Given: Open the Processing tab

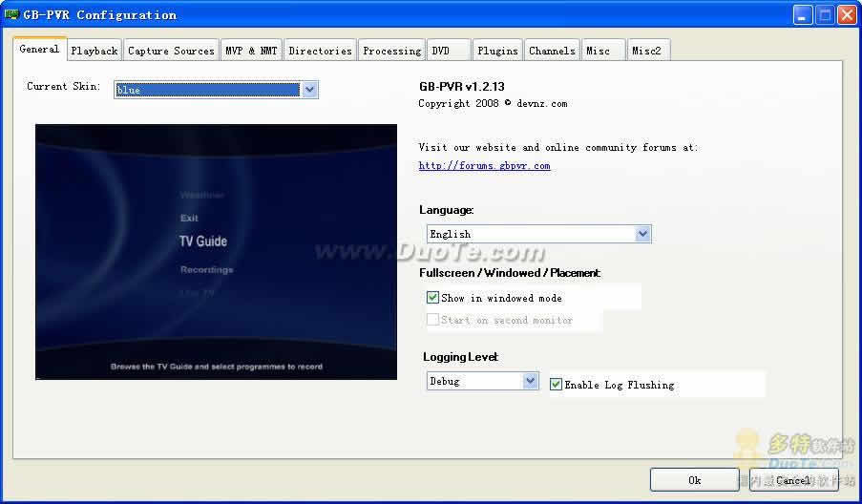Looking at the screenshot, I should 392,51.
